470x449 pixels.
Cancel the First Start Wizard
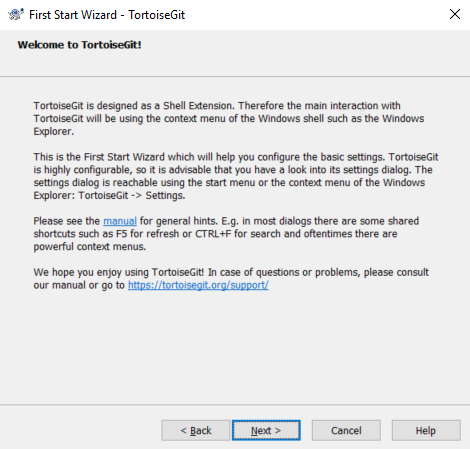[x=346, y=430]
